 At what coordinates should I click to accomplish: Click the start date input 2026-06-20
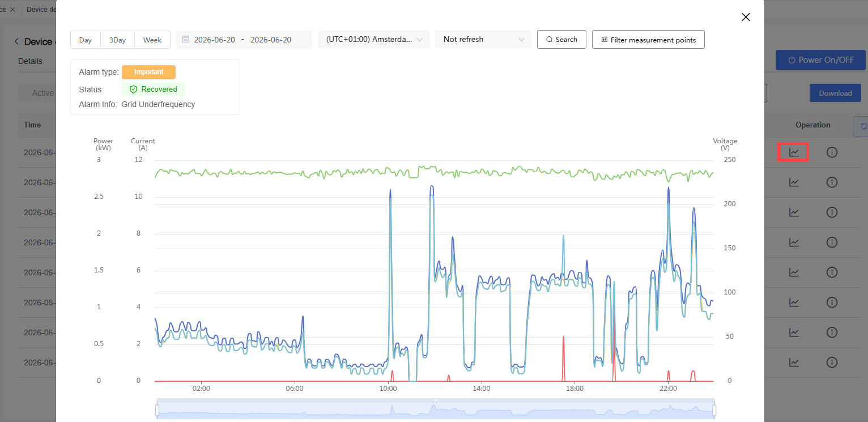(214, 40)
